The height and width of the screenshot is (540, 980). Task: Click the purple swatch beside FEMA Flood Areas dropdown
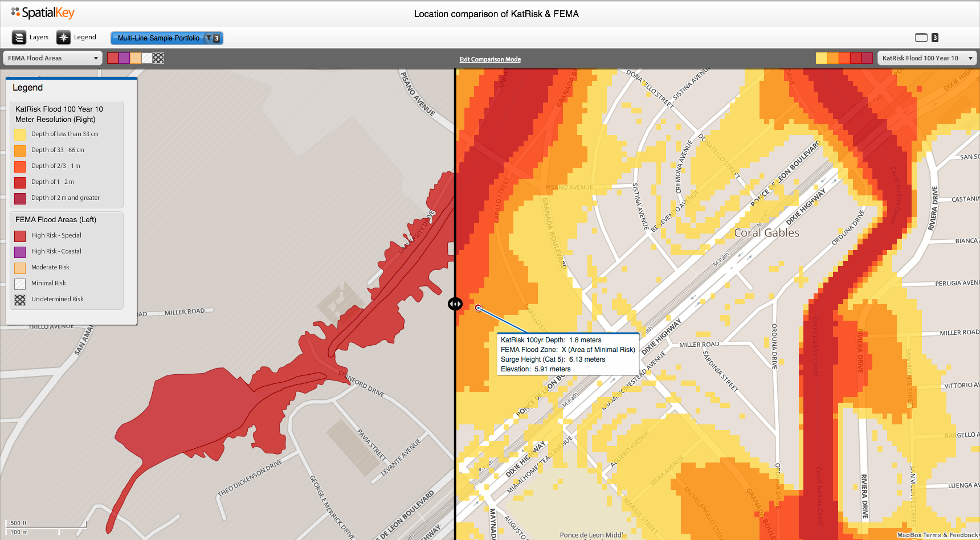124,58
